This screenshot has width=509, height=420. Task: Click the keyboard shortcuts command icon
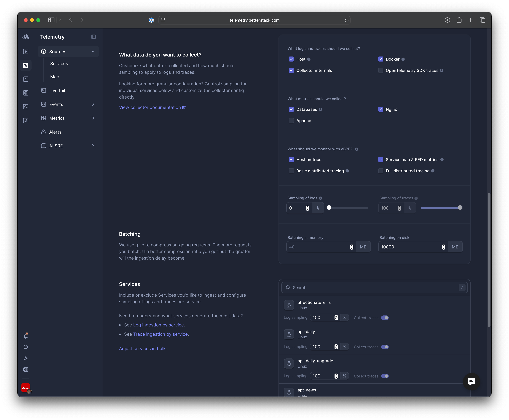pos(26,369)
